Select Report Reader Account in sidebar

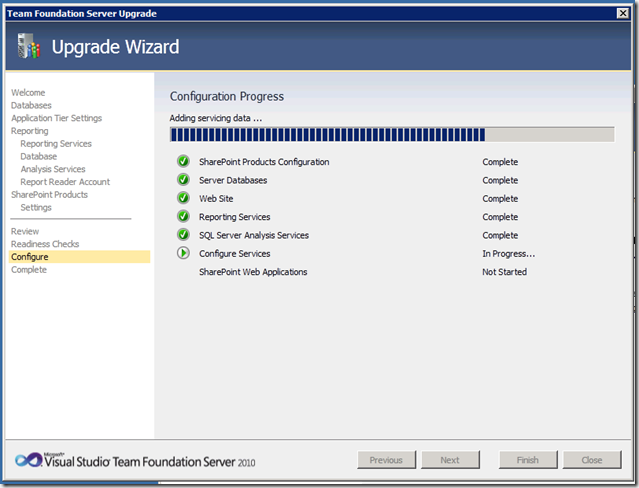point(65,182)
